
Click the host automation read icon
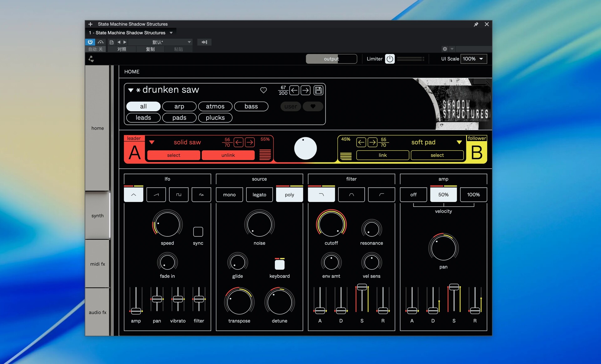pyautogui.click(x=100, y=42)
